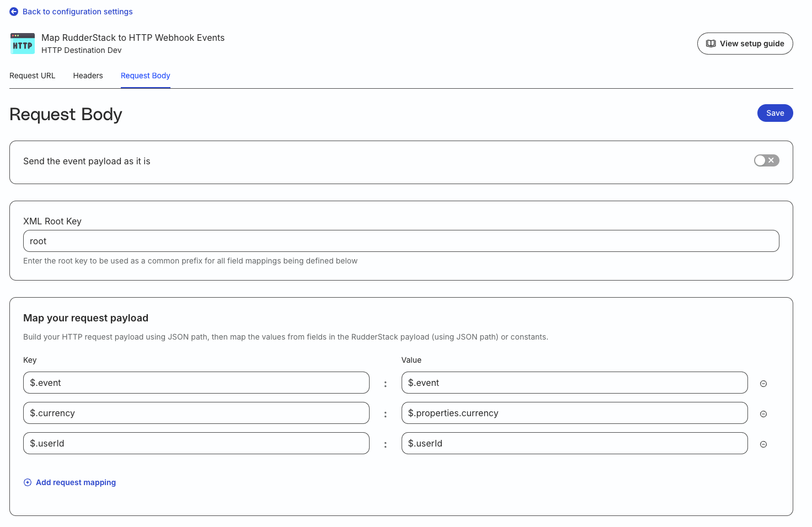Edit the $.properties.currency value field

point(575,413)
